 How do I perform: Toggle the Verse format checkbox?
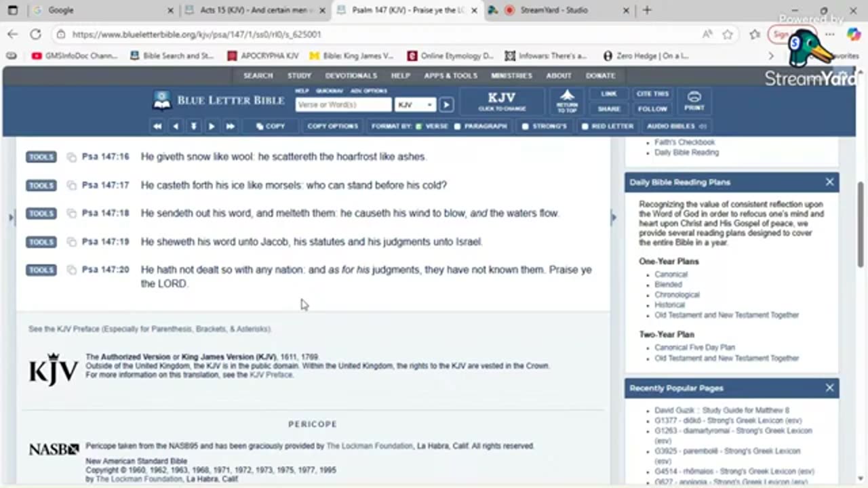(418, 126)
